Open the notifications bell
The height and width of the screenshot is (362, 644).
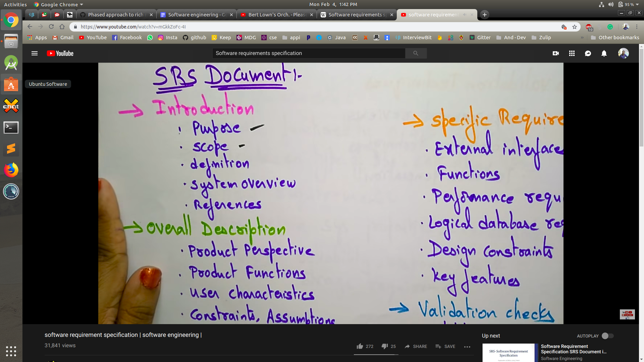(604, 53)
